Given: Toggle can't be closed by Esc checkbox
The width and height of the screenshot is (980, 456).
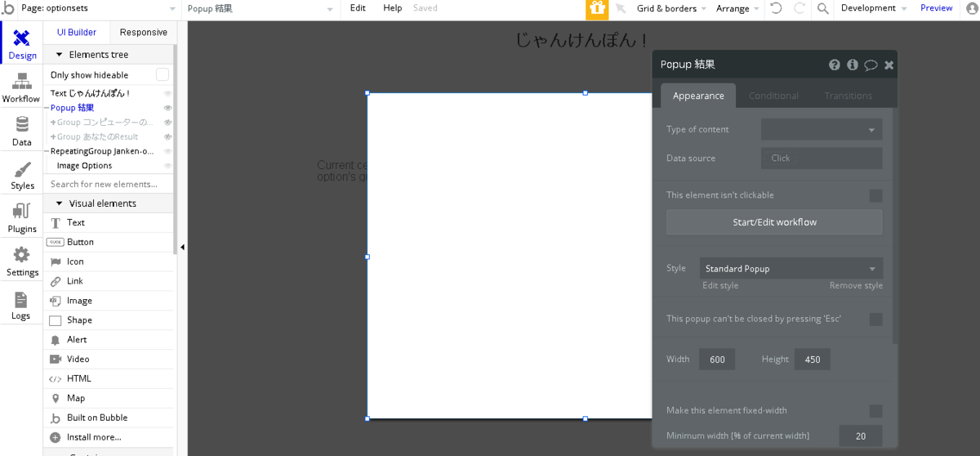Looking at the screenshot, I should point(875,319).
